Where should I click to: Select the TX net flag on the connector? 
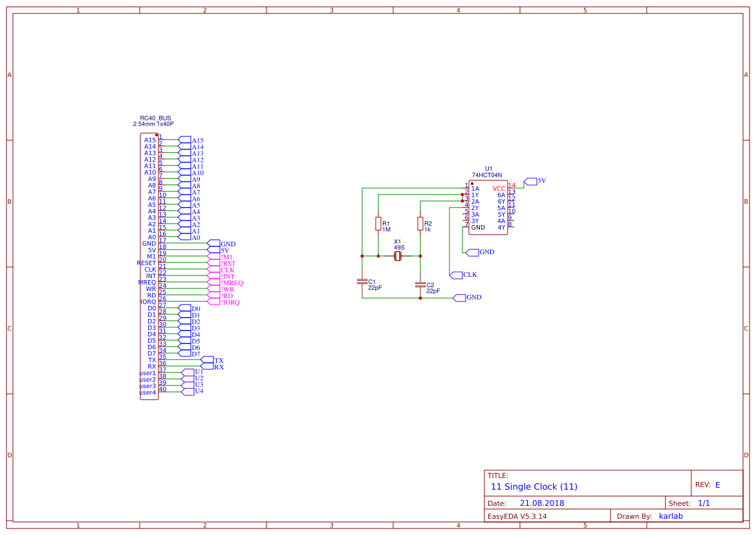[x=214, y=360]
